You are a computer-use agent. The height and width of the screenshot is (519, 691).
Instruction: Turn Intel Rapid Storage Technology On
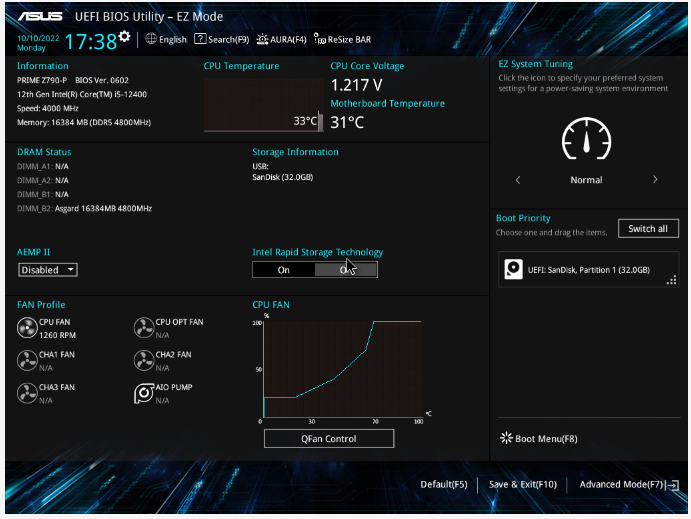pos(284,270)
